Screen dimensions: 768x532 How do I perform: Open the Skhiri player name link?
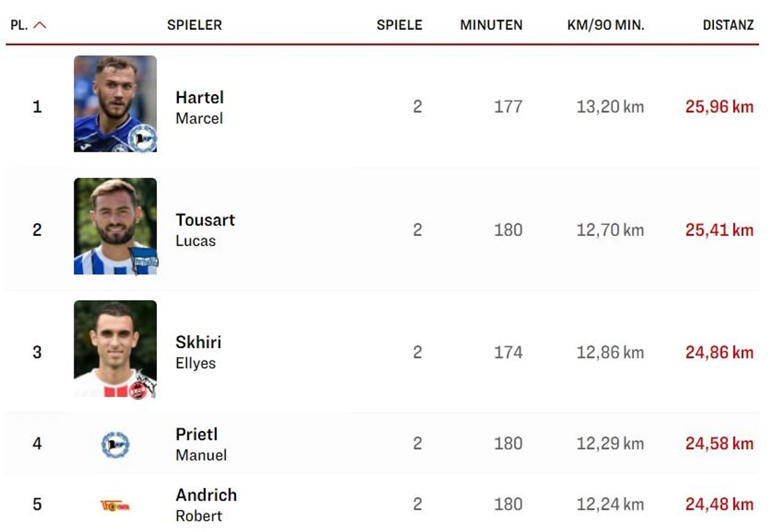tap(198, 342)
